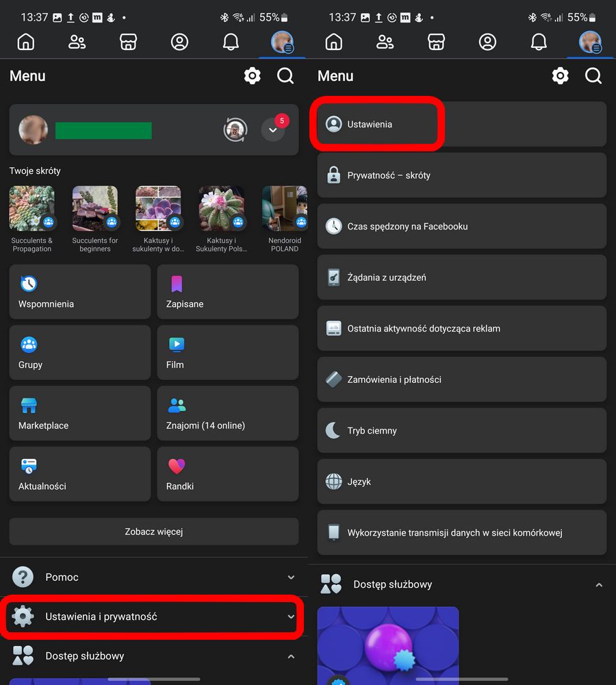Expand Pomoc section
The width and height of the screenshot is (616, 685).
click(x=154, y=577)
